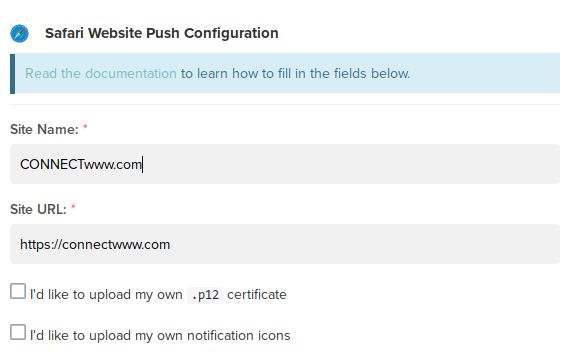Click the 'https://connectwww.com' text in Site URL
Viewport: 569px width, 363px height.
[95, 245]
